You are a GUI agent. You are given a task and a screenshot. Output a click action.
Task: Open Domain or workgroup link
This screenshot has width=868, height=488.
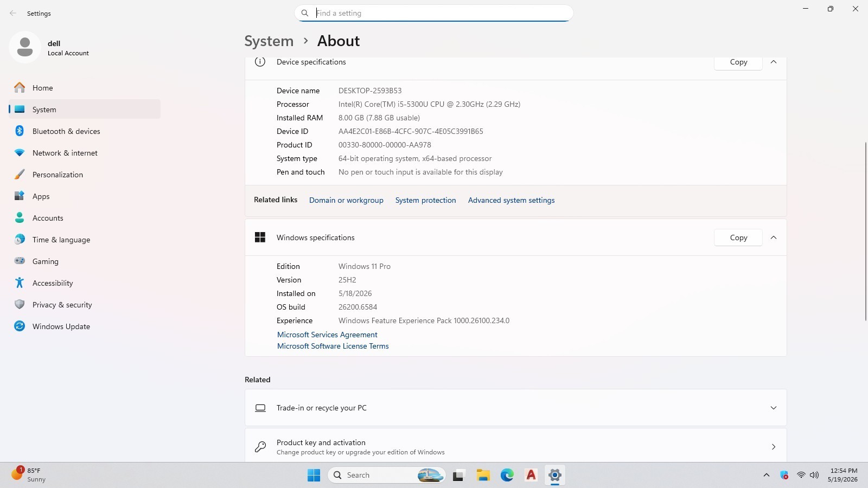coord(346,200)
